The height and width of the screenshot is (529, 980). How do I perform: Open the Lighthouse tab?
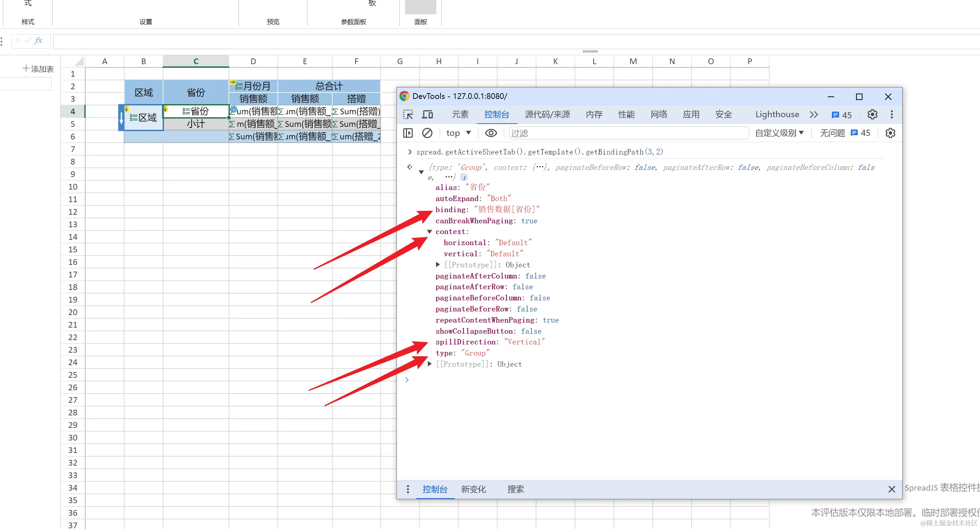(777, 115)
